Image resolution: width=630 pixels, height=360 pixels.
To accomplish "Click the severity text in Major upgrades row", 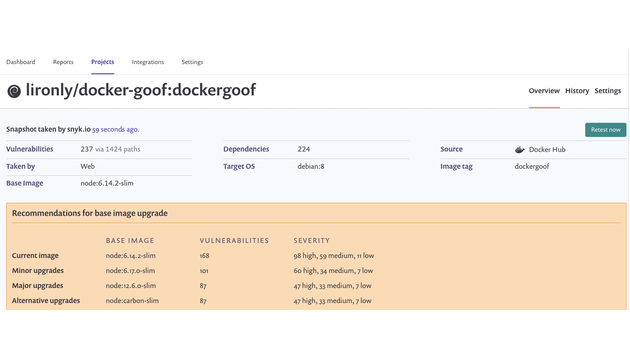I will pos(332,286).
